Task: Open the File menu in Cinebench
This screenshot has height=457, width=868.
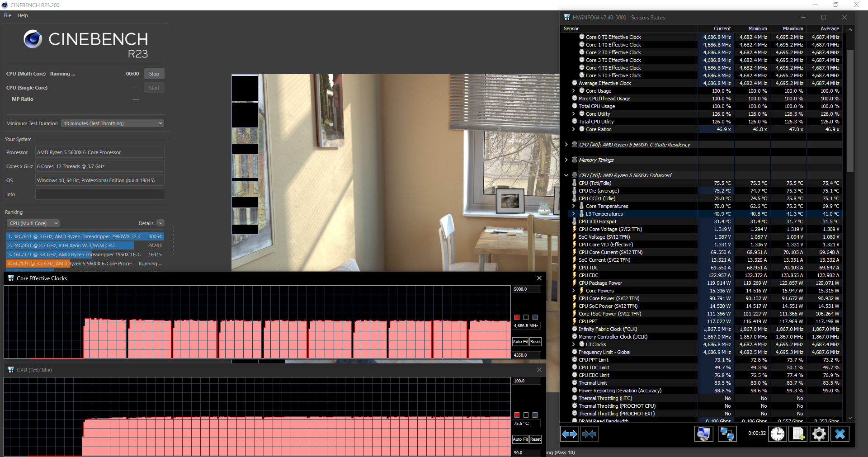Action: [7, 15]
